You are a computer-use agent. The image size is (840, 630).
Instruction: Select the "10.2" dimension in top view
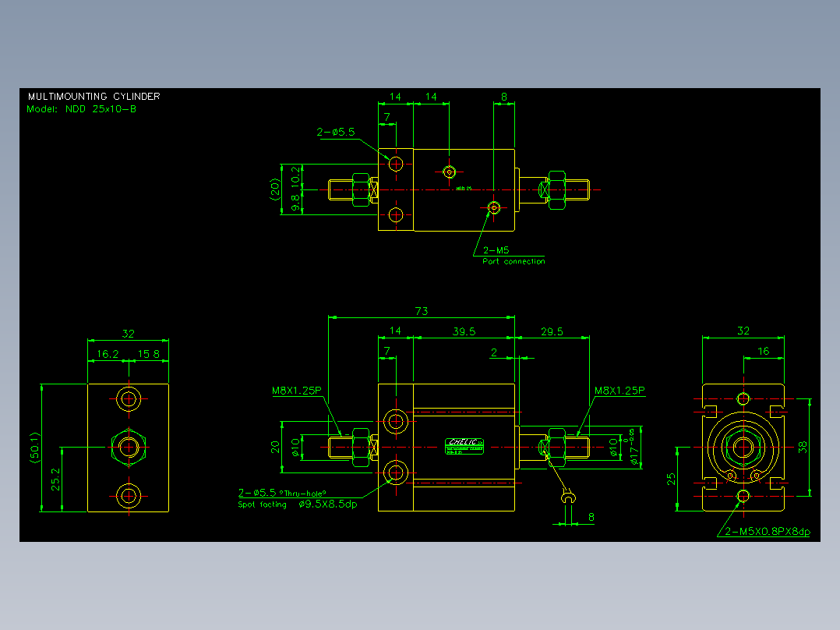pos(296,177)
